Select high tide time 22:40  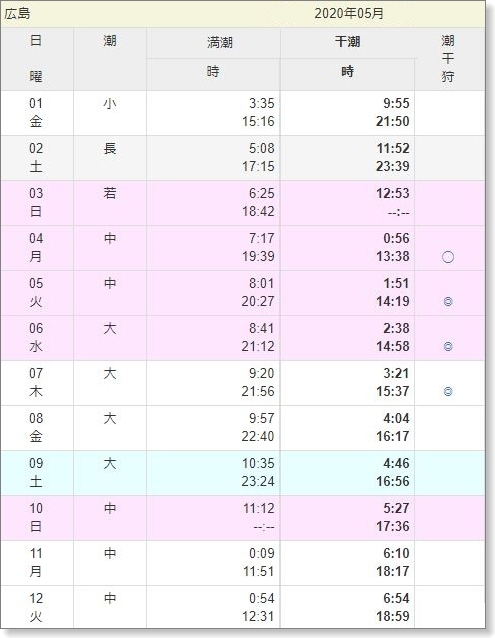click(258, 436)
